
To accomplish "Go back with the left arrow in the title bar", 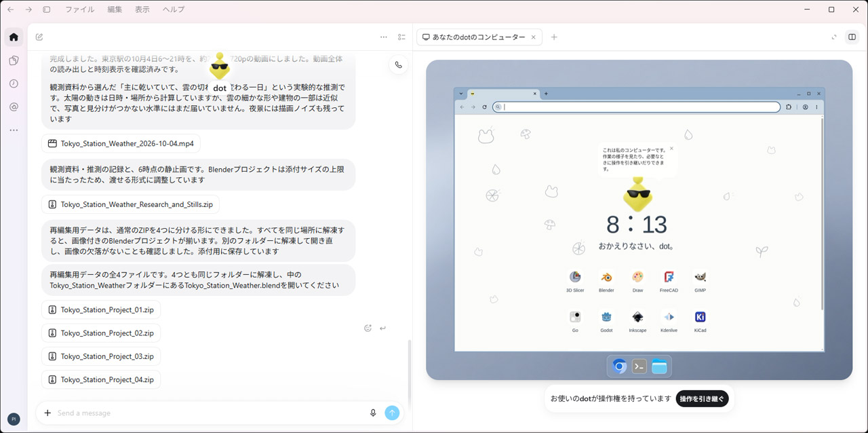I will point(10,10).
